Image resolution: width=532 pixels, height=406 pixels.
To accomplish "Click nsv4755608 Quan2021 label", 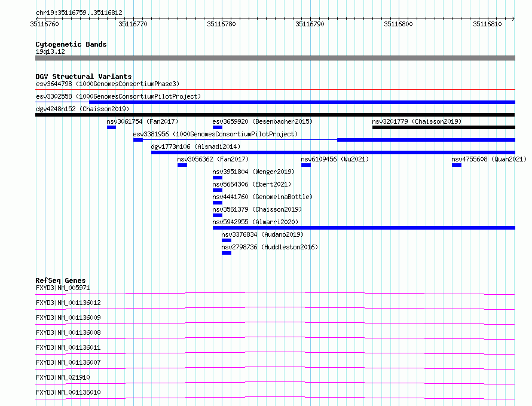I will tap(489, 159).
